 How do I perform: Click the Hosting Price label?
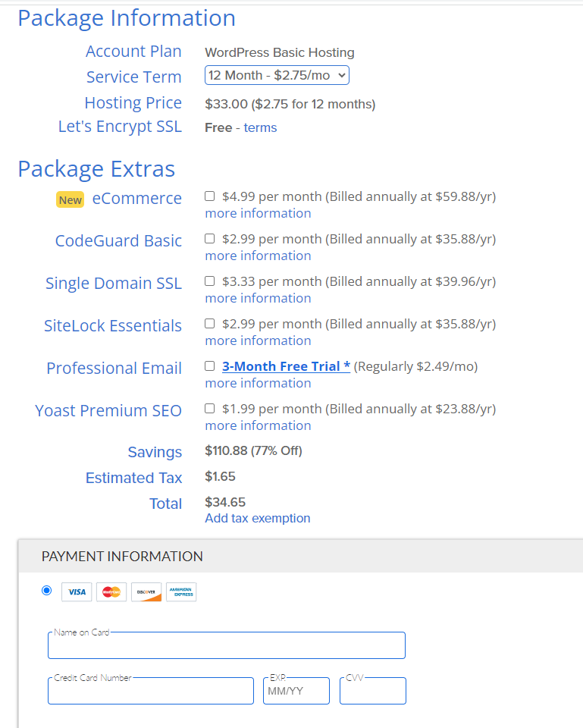(x=133, y=103)
